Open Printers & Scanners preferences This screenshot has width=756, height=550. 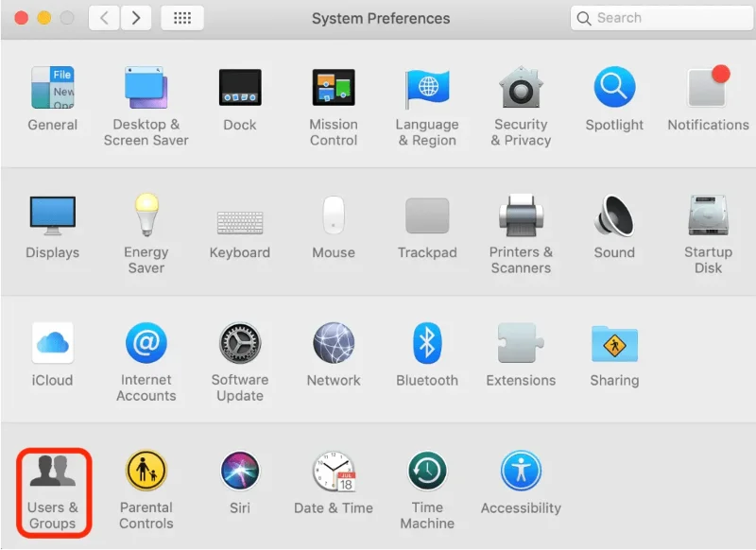[521, 216]
